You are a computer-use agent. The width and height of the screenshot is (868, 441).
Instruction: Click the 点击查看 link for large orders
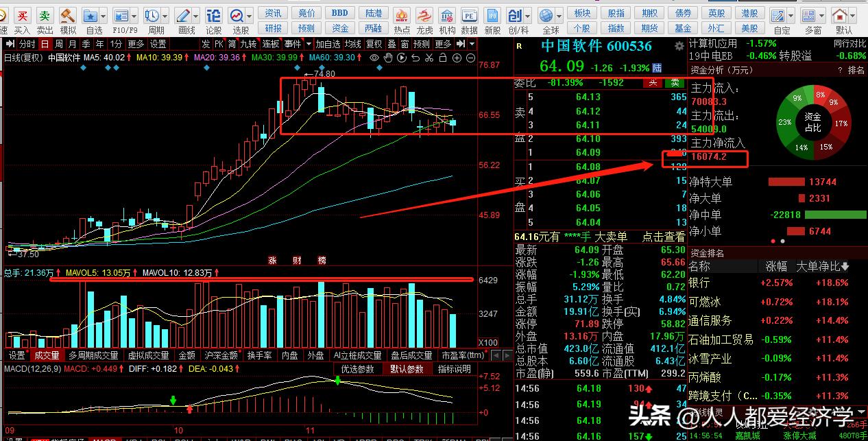pyautogui.click(x=663, y=237)
